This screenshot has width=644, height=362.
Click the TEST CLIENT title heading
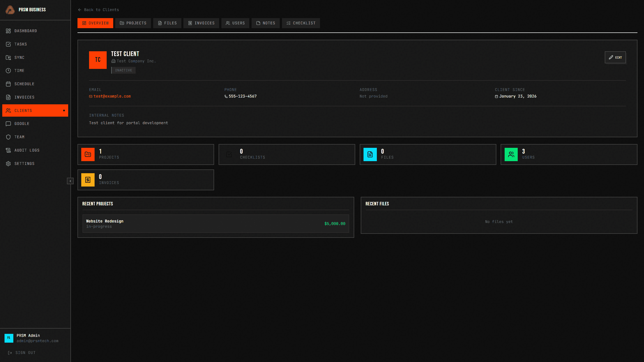[125, 54]
